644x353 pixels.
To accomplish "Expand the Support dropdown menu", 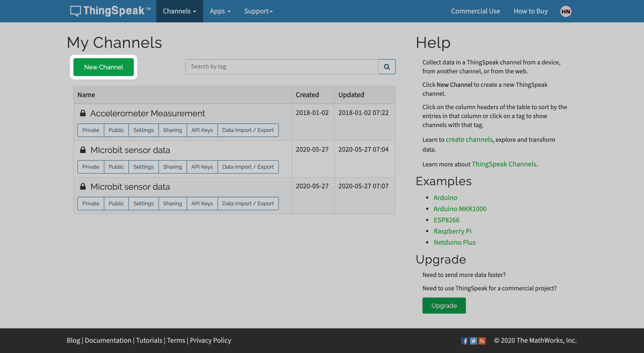I will point(258,11).
